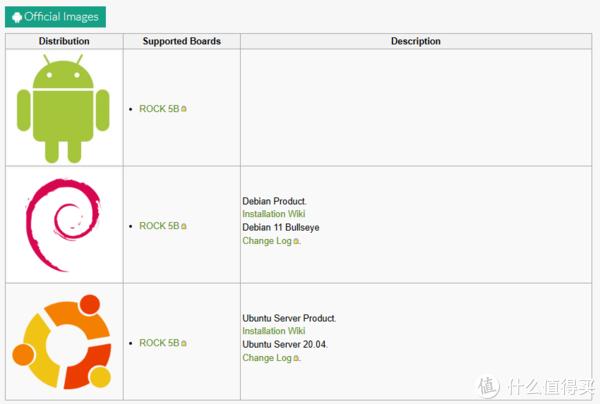Click lock icon beside Android ROCK 5B
600x404 pixels.
tap(184, 109)
